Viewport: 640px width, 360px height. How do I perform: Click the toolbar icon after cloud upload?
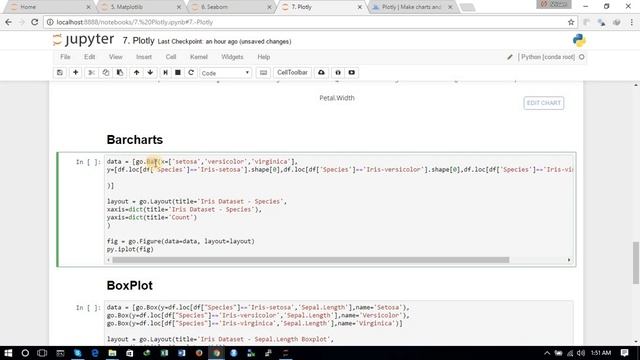point(338,73)
